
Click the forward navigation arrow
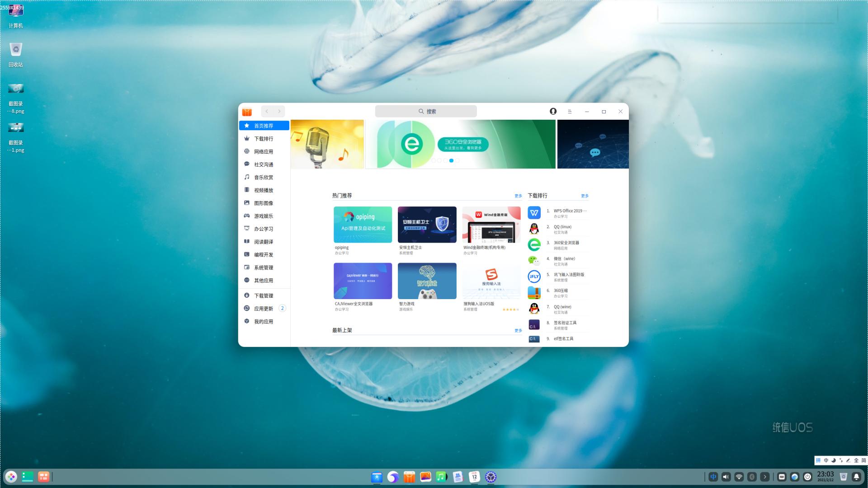coord(279,111)
